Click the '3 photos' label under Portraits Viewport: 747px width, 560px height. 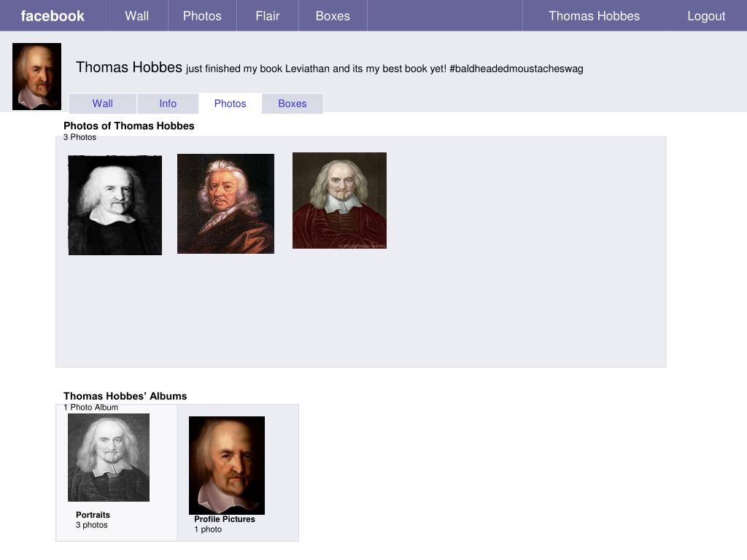[91, 525]
